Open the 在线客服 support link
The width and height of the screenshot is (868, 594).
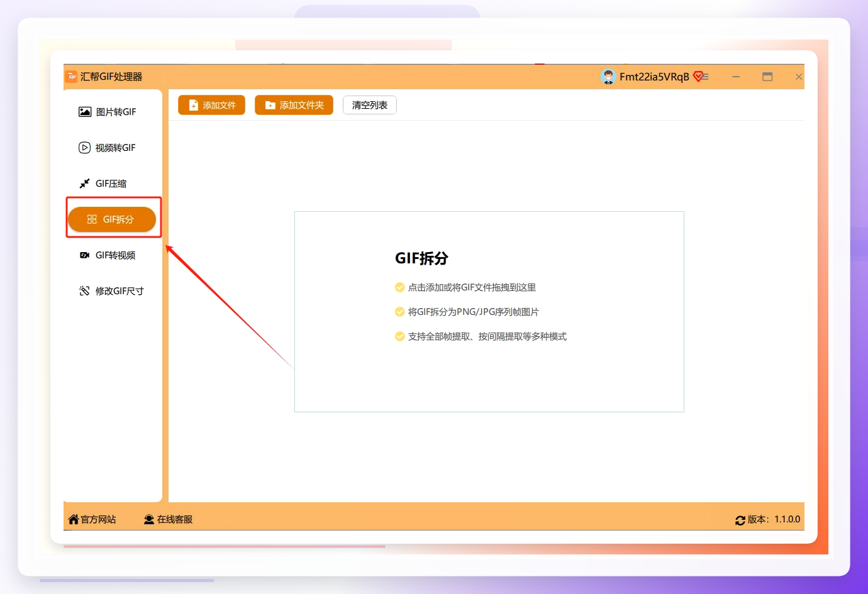(x=168, y=519)
